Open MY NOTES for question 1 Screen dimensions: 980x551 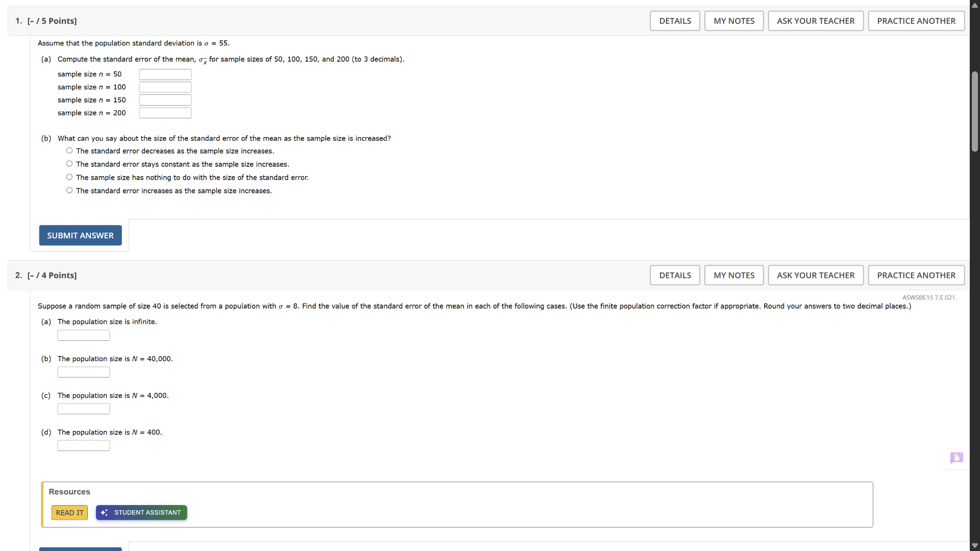pos(733,21)
